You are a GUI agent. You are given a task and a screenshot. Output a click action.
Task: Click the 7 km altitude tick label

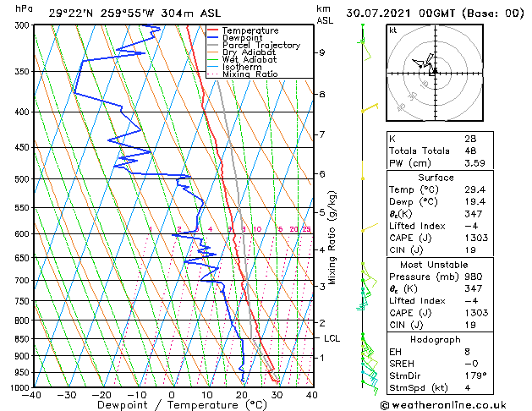tap(321, 134)
